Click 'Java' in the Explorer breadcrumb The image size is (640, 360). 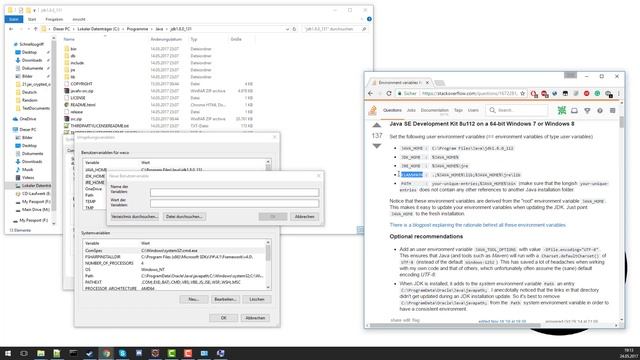coord(159,29)
